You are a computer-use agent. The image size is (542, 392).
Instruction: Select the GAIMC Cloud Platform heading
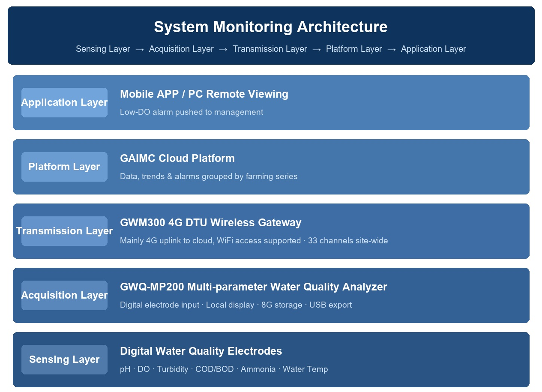pos(177,159)
